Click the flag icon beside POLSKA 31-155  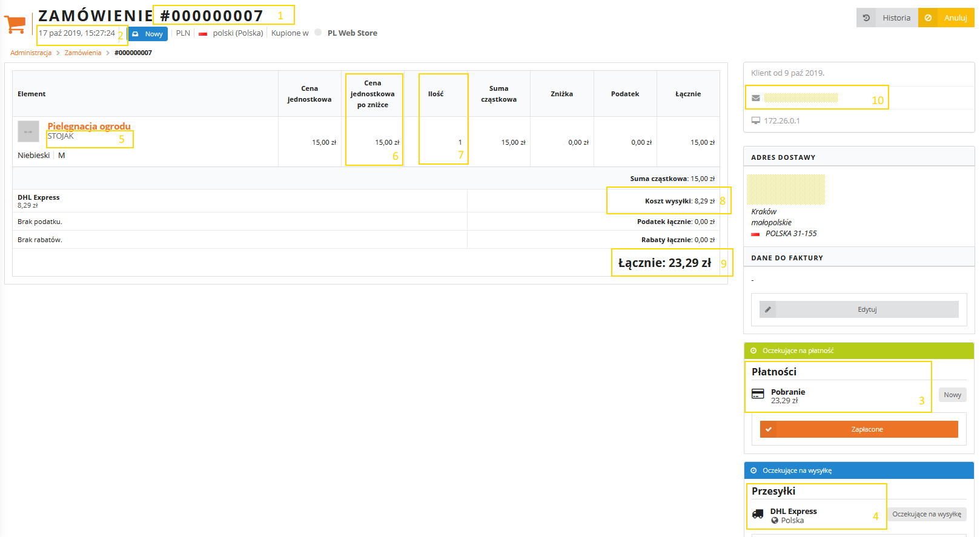755,234
